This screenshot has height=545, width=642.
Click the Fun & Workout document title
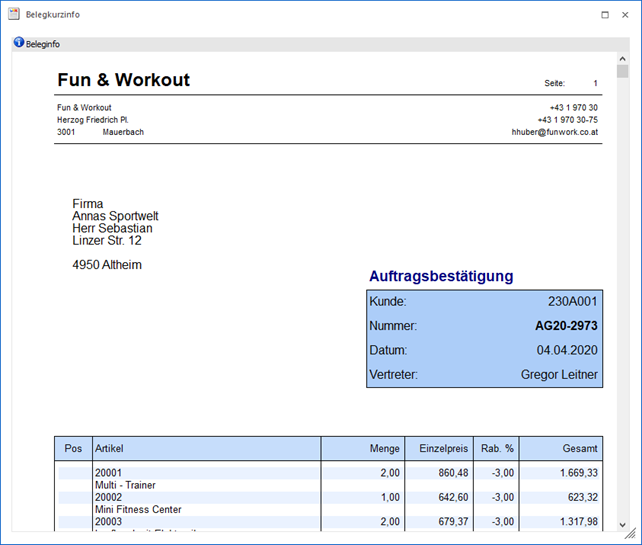[123, 80]
